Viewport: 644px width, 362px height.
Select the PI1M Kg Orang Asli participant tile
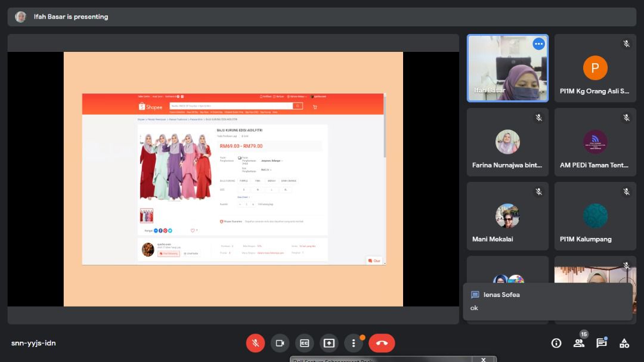click(595, 68)
